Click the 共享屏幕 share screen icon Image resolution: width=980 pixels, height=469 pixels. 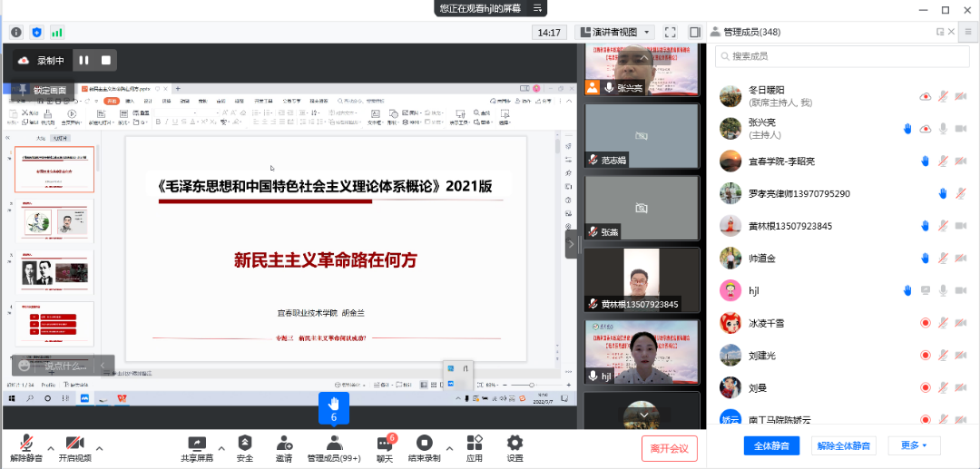pyautogui.click(x=197, y=444)
